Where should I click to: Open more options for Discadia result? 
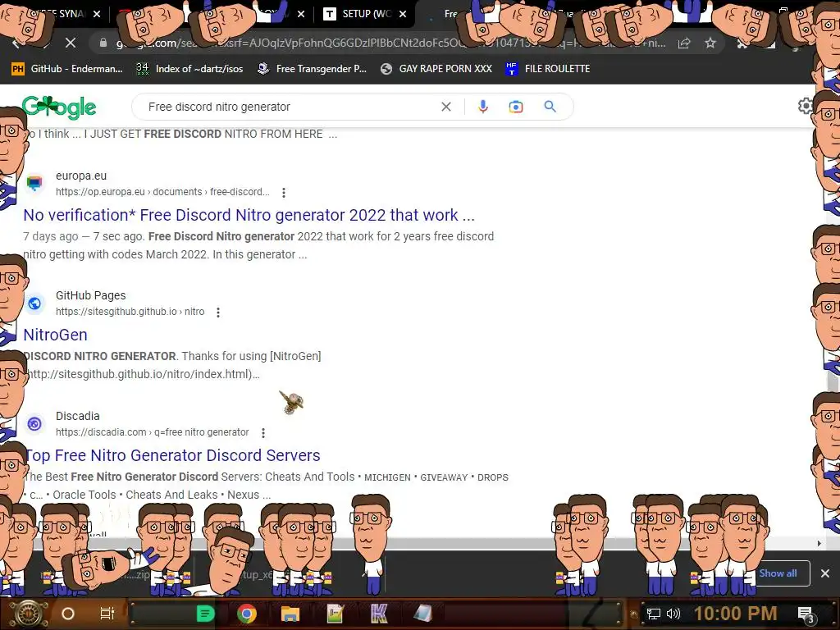pyautogui.click(x=263, y=433)
